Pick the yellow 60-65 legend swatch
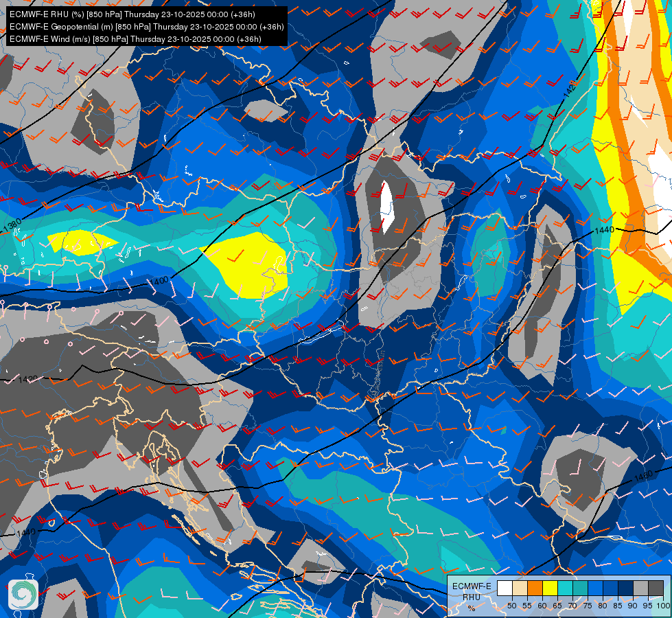Screen dimensions: 672x618 pyautogui.click(x=551, y=588)
